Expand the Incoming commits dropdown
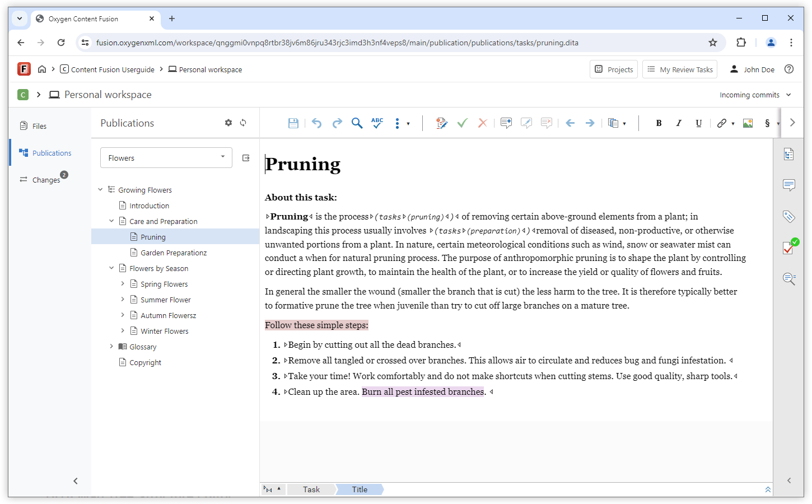 pos(755,95)
